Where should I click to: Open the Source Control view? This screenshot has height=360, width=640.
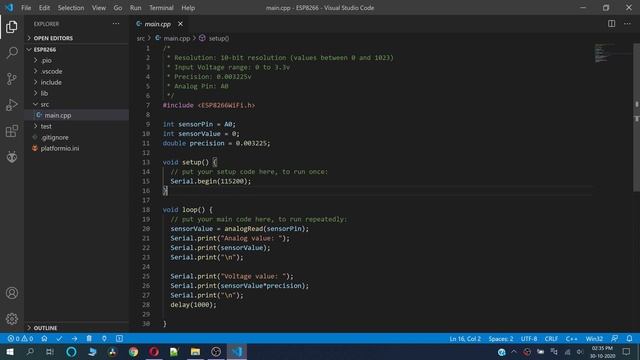point(12,79)
